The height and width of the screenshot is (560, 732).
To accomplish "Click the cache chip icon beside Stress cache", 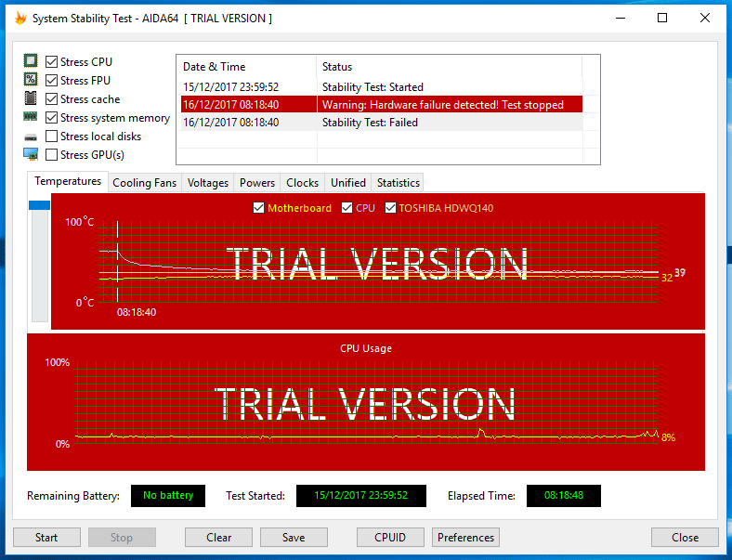I will pos(31,98).
